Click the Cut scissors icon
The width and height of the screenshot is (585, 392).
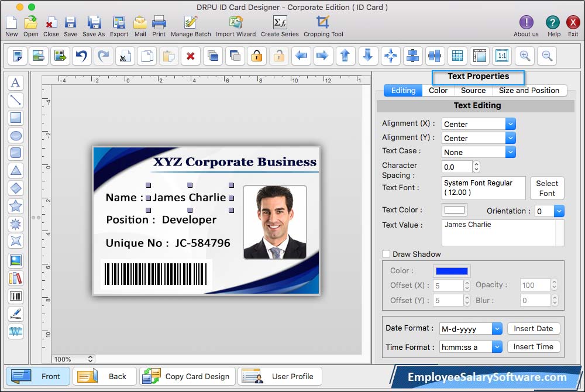[x=125, y=56]
